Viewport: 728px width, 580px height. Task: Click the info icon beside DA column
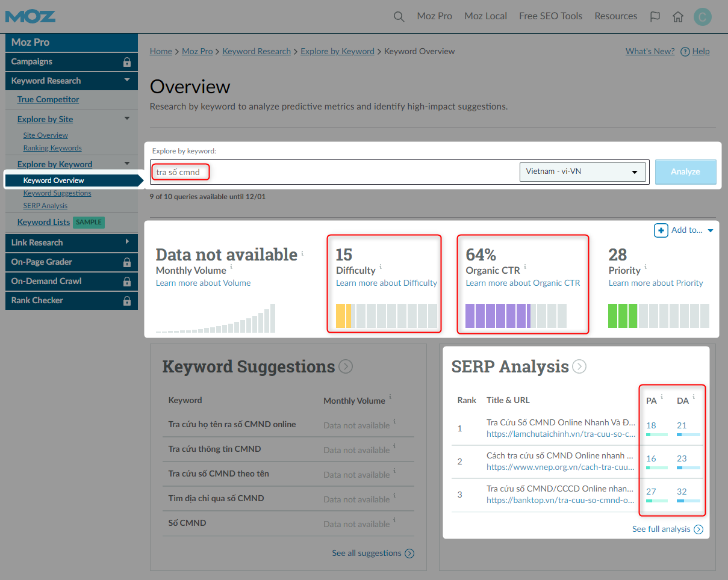[x=694, y=396]
